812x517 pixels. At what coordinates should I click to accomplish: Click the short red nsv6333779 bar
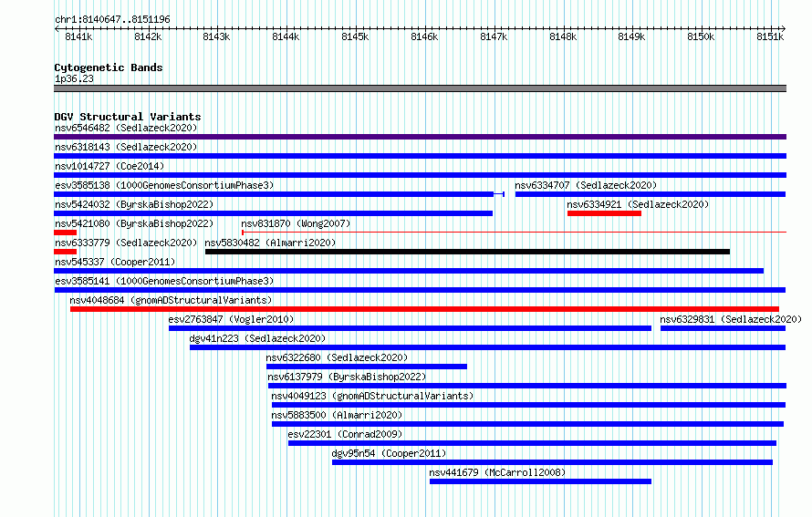coord(66,252)
